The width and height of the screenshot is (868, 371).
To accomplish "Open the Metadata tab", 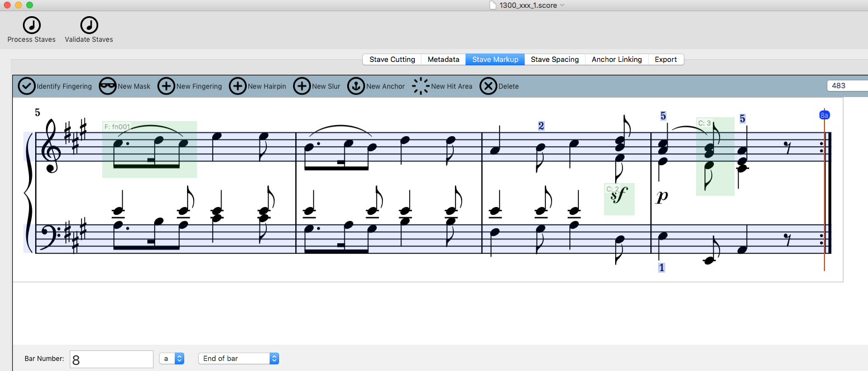I will [443, 60].
